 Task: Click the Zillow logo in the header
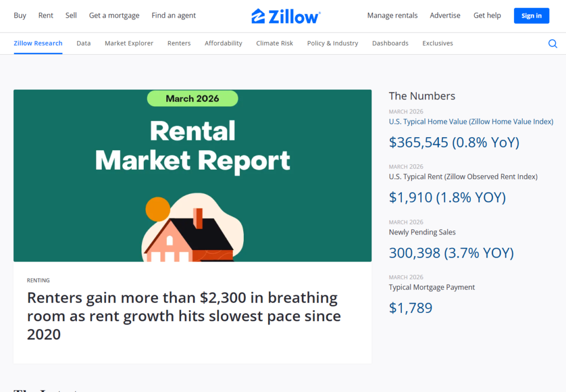[x=285, y=15]
